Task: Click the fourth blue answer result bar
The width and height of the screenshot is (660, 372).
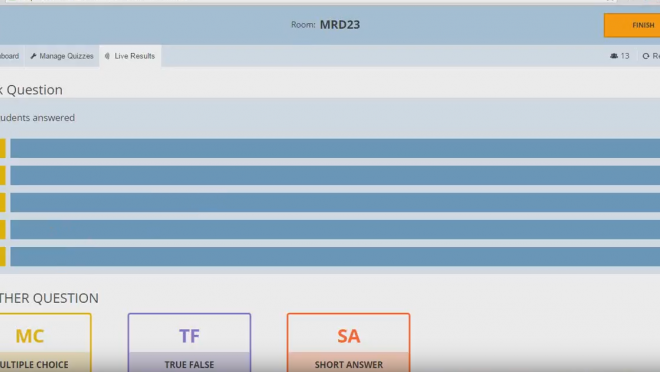Action: click(x=335, y=229)
